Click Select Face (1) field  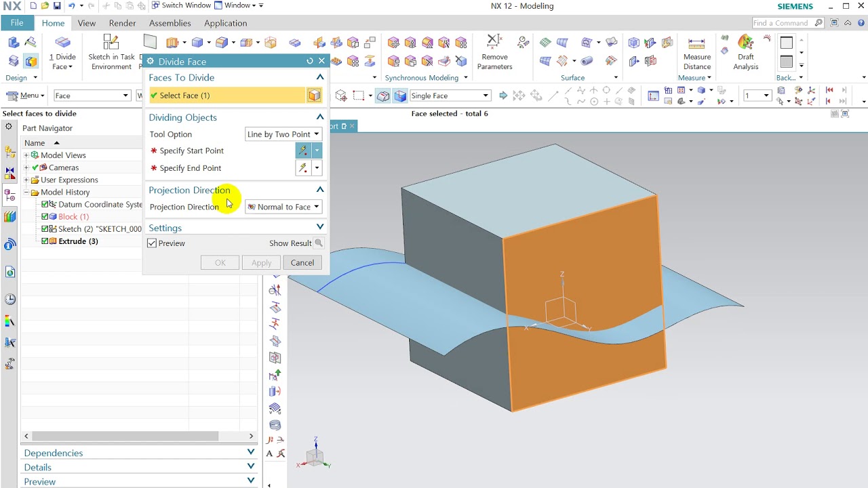pyautogui.click(x=227, y=96)
